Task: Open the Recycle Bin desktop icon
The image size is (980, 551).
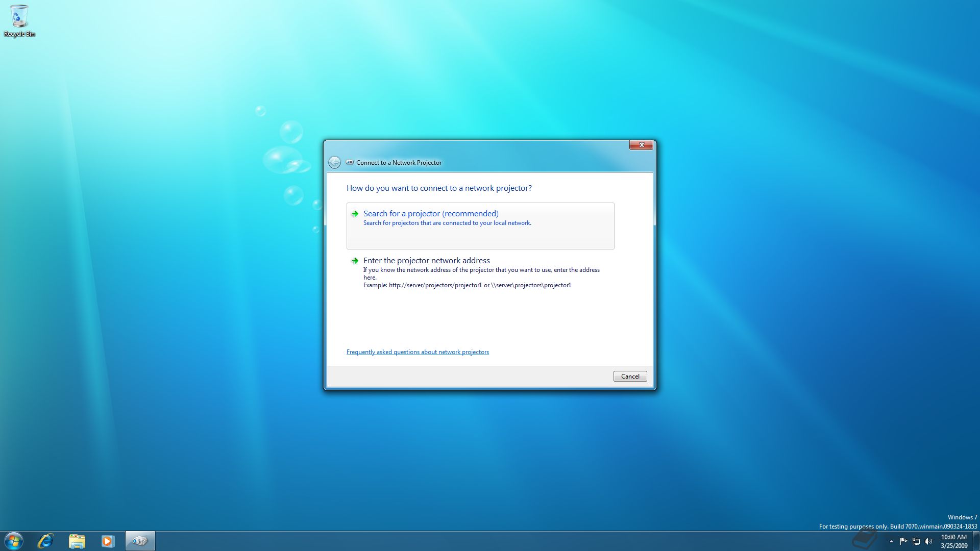Action: (x=19, y=21)
